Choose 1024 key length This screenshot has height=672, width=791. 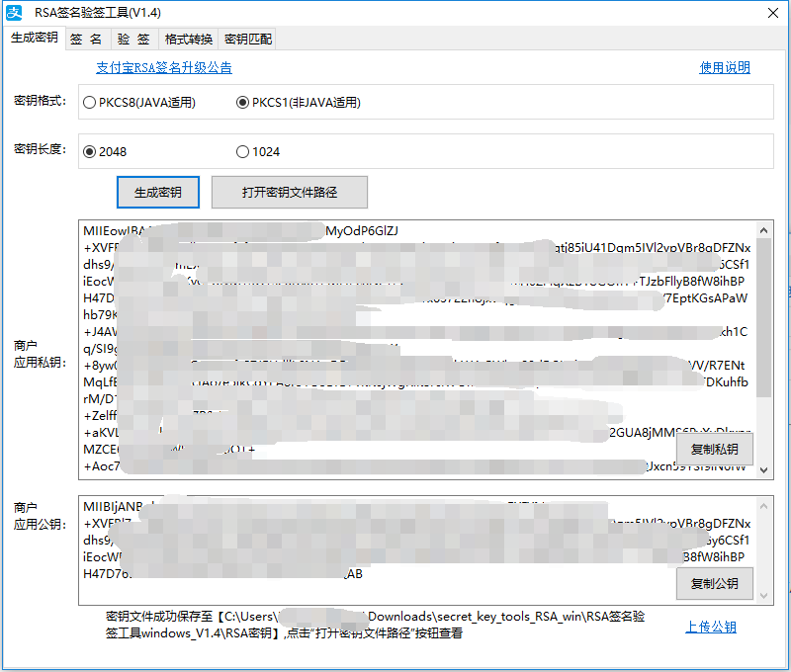pyautogui.click(x=243, y=151)
